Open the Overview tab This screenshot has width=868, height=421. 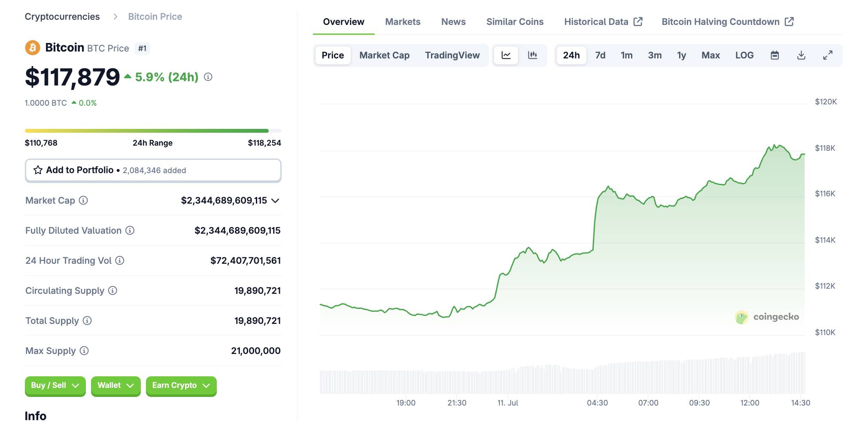(343, 21)
